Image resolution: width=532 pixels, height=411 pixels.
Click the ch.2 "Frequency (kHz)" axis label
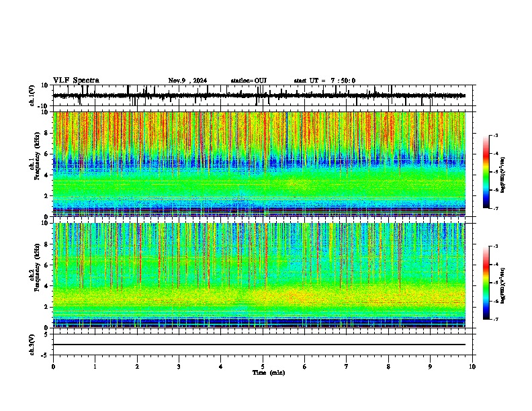pyautogui.click(x=37, y=268)
